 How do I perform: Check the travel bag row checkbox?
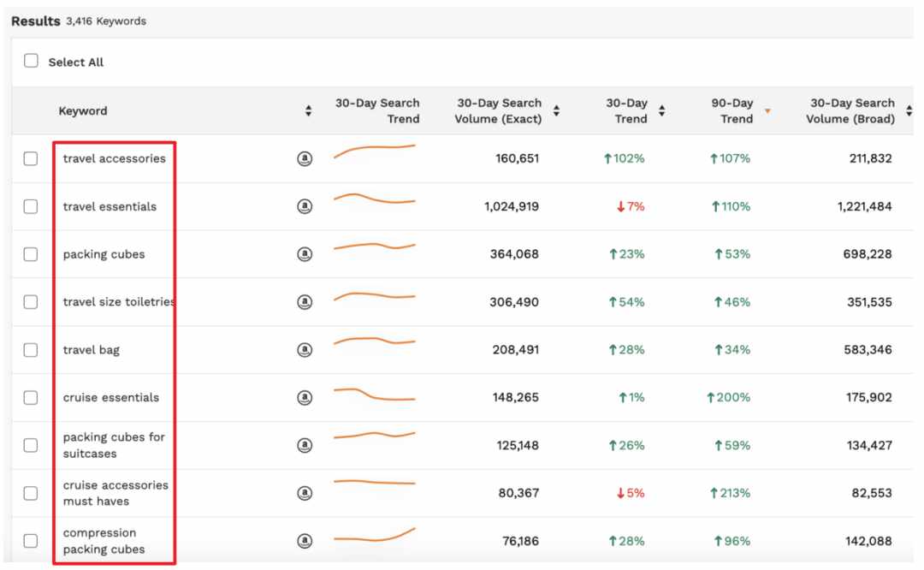(x=31, y=349)
